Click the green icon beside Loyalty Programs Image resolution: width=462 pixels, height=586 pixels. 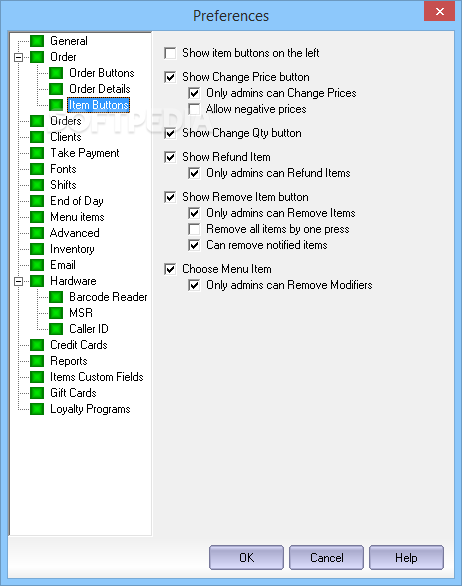[x=37, y=409]
